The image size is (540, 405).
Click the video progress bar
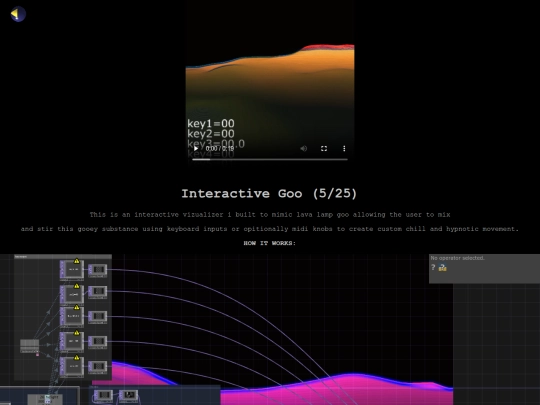[270, 159]
